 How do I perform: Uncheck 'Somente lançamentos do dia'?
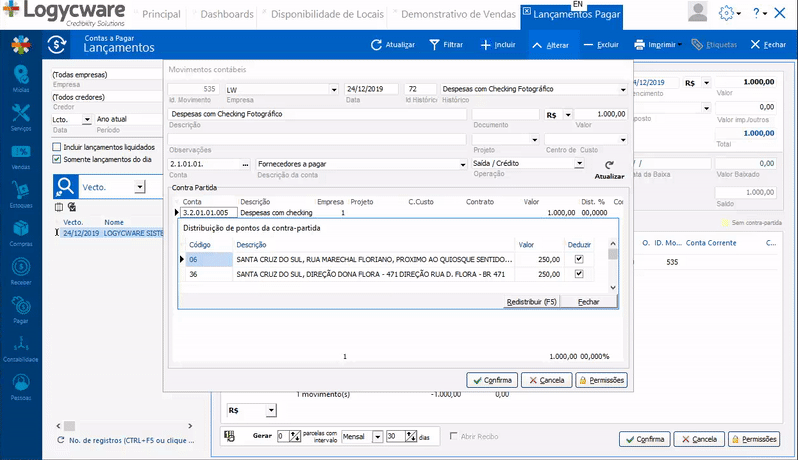(57, 158)
